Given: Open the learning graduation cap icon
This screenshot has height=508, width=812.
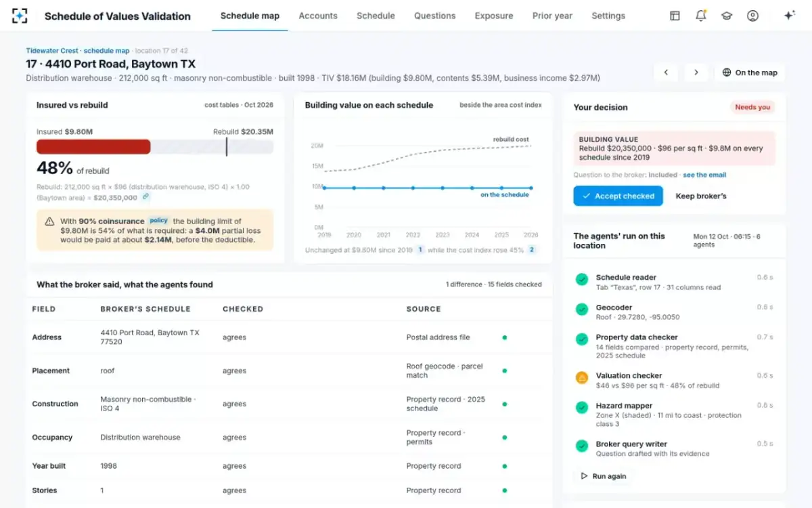Looking at the screenshot, I should tap(727, 16).
